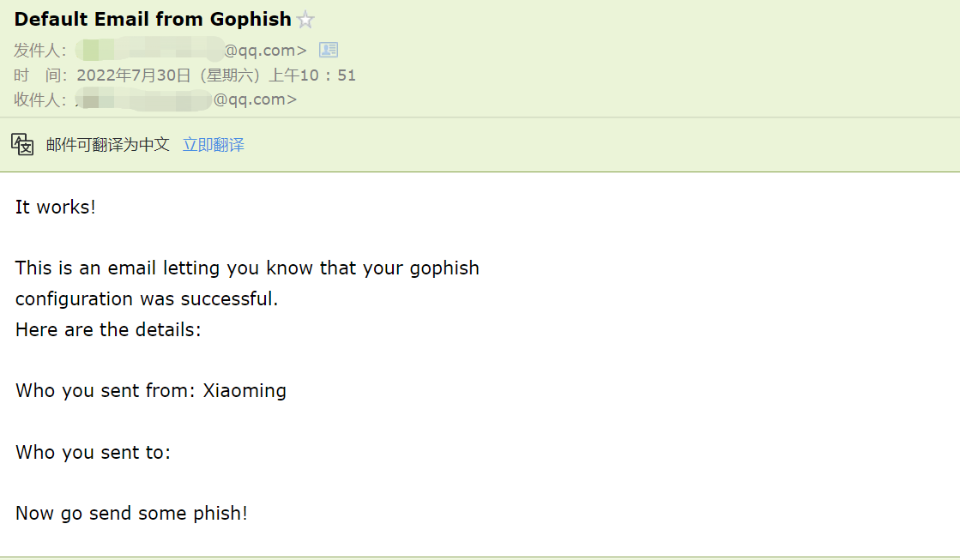This screenshot has height=560, width=960.
Task: Click the configuration was successful line
Action: [x=147, y=298]
